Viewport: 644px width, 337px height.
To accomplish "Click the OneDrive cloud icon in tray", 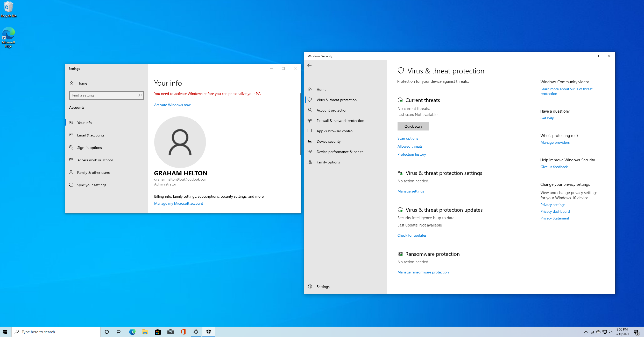I will click(x=598, y=332).
